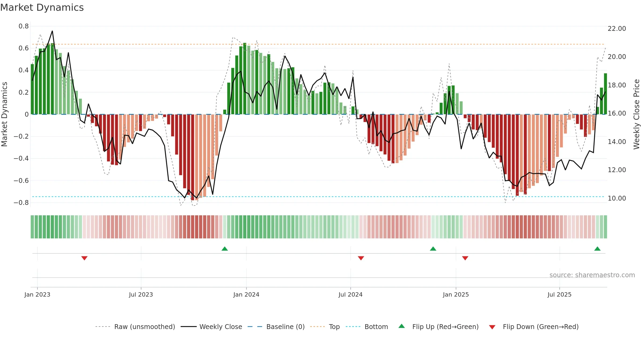The image size is (644, 362).
Task: Click the −0.4 left axis tick
Action: 21,158
